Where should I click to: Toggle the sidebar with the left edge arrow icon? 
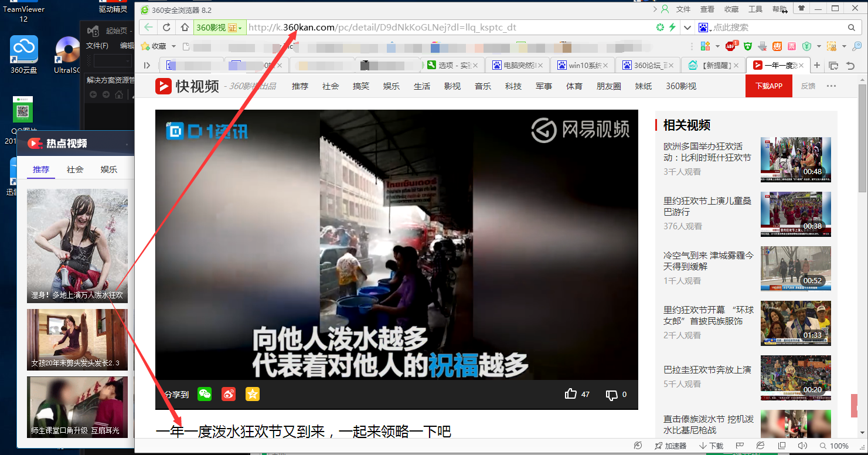147,65
